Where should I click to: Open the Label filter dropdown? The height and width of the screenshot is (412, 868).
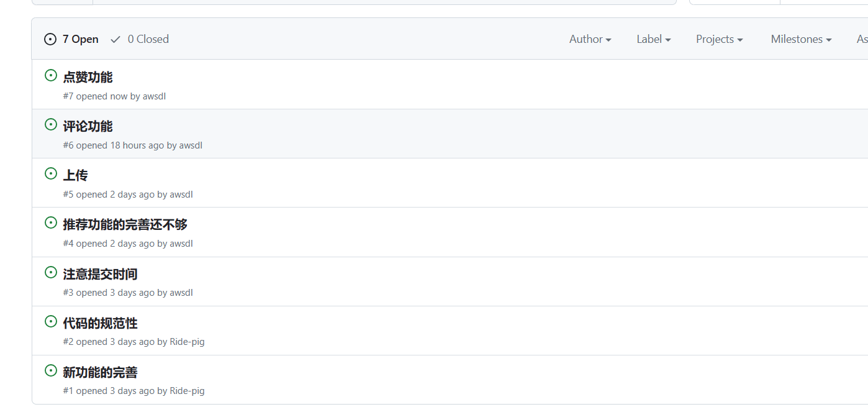(653, 39)
